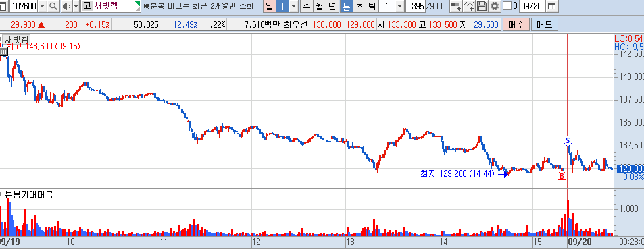
Task: Open the calendar date picker icon
Action: pyautogui.click(x=552, y=6)
